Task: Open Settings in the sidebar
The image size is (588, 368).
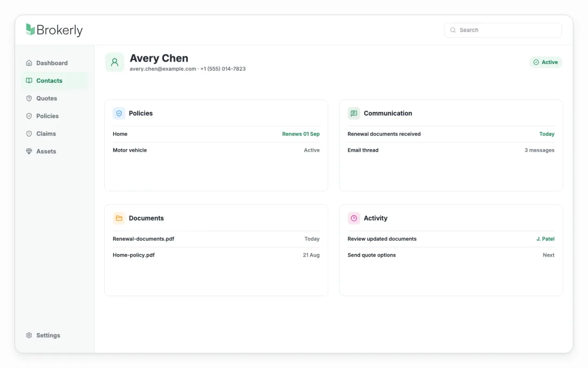Action: pyautogui.click(x=55, y=335)
